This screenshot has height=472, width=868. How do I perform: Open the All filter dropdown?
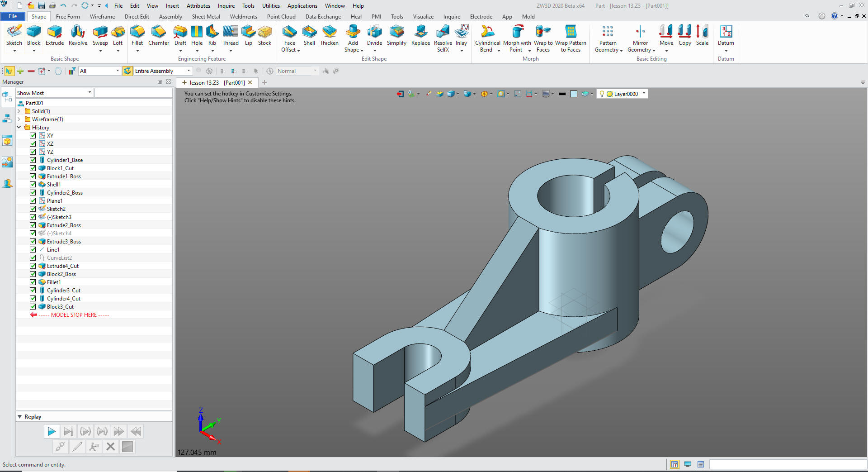click(99, 71)
